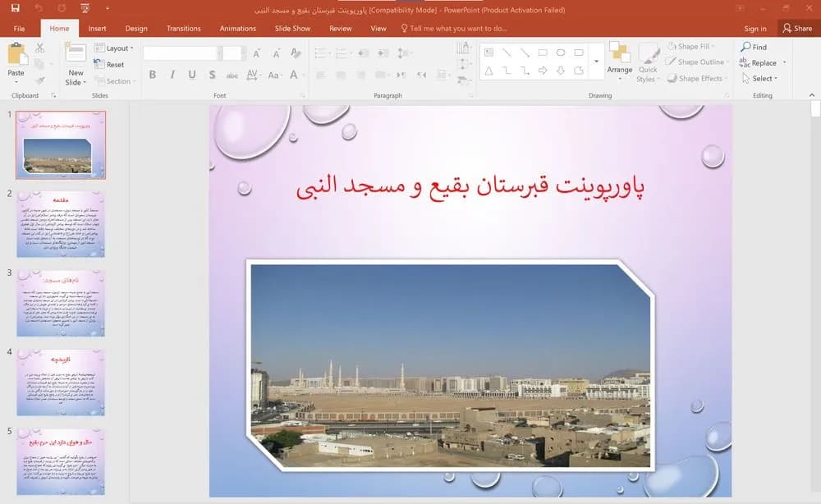Open the Layout dropdown
The image size is (821, 504).
(x=113, y=48)
